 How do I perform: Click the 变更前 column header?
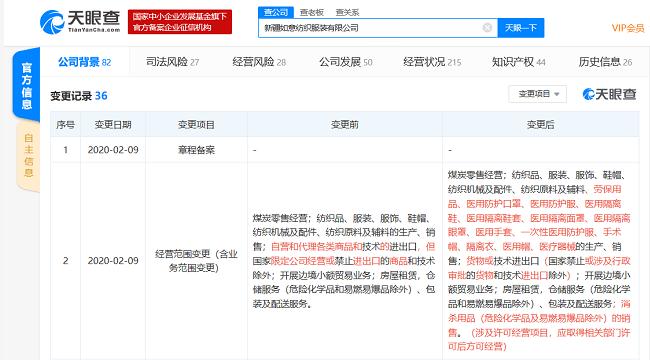344,124
